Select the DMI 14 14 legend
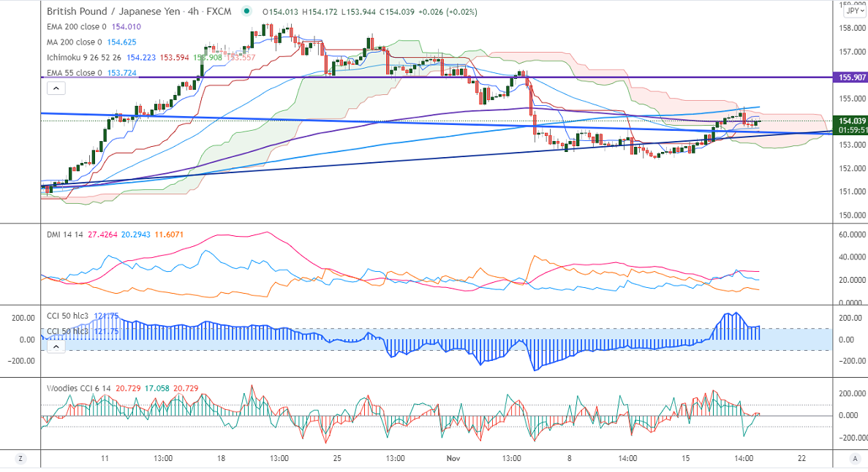Image resolution: width=868 pixels, height=472 pixels. tap(65, 235)
